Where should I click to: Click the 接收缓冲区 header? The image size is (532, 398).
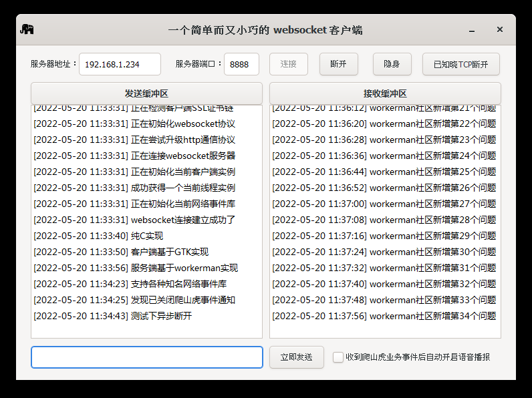point(385,93)
